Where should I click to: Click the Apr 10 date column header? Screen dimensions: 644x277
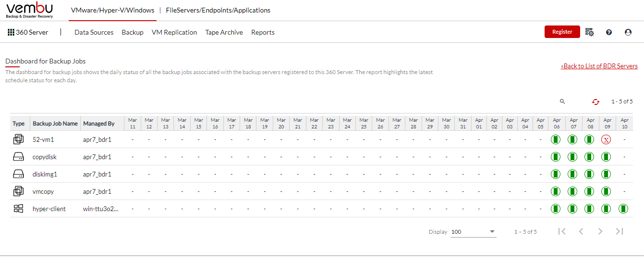[x=624, y=123]
